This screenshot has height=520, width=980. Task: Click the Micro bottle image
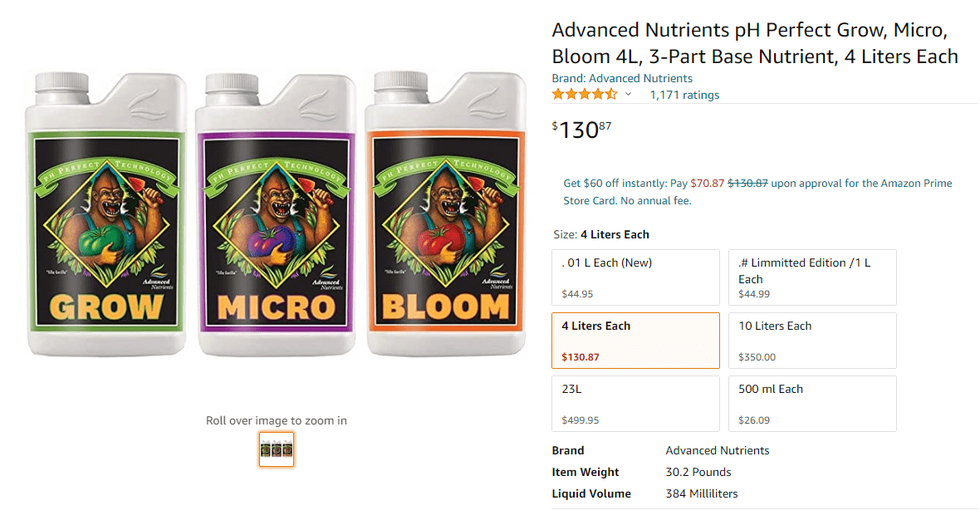click(277, 213)
